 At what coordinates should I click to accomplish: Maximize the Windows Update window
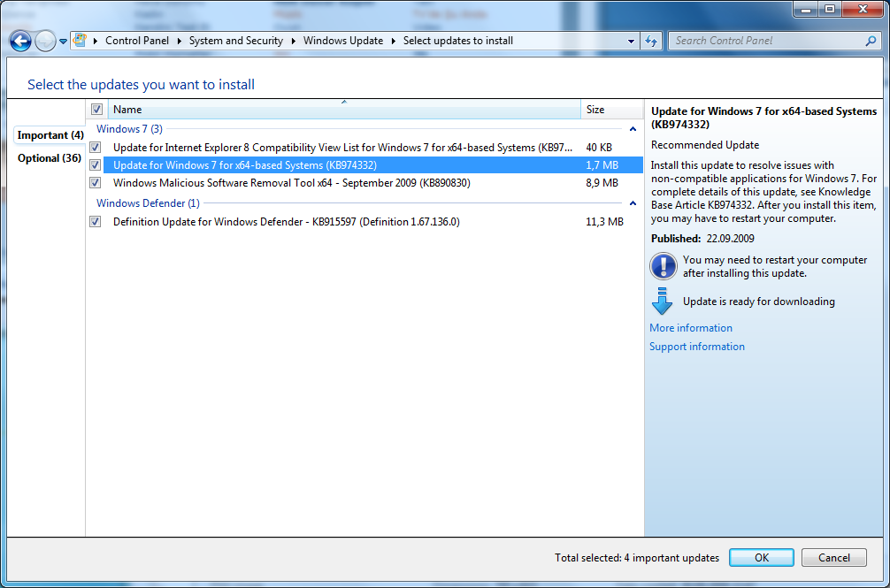tap(830, 9)
